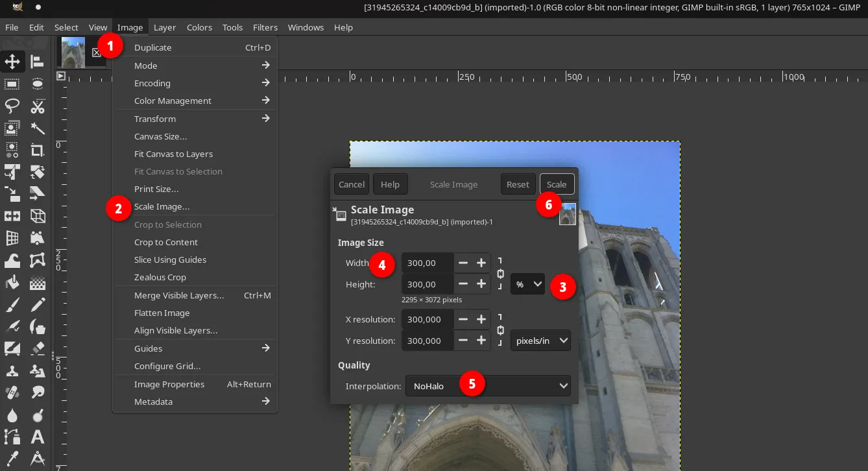Select the Airbrush tool
The image size is (868, 471).
[12, 326]
